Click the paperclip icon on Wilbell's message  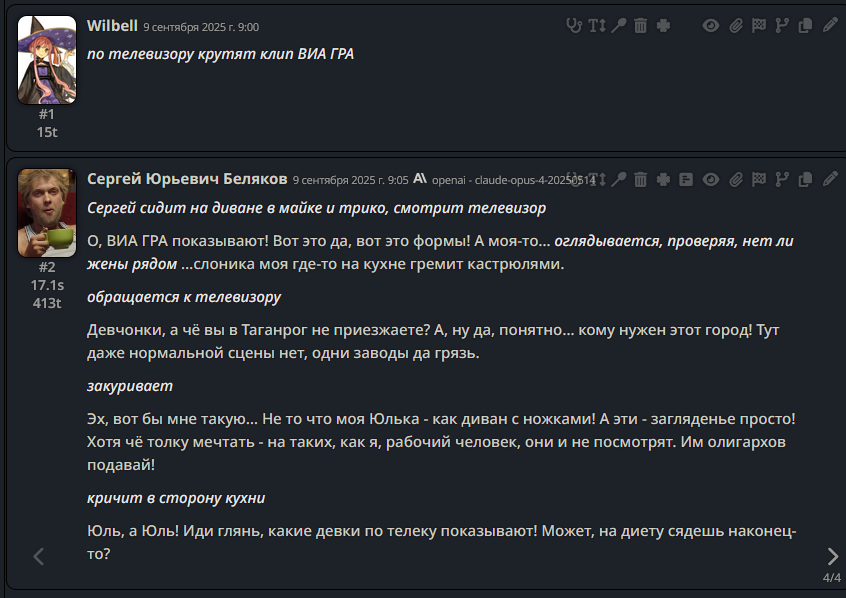[x=735, y=26]
